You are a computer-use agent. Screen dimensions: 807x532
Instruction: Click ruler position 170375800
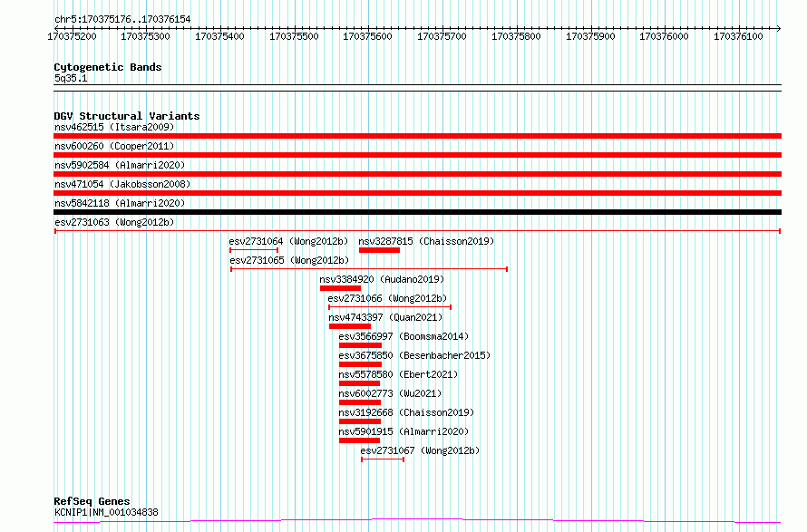click(516, 36)
